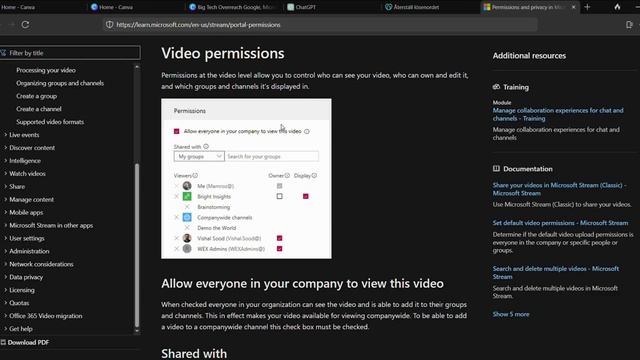This screenshot has width=640, height=360.
Task: Open Search and delete multiple videos link
Action: point(556,273)
